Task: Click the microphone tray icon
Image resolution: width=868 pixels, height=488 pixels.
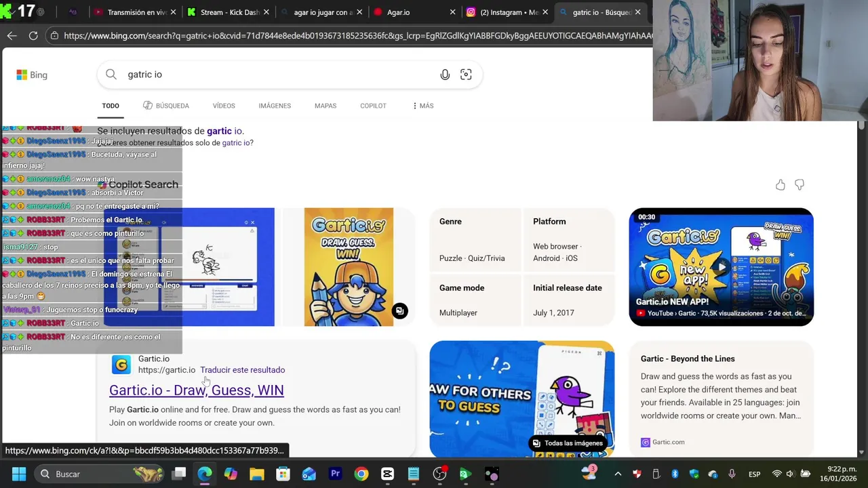Action: click(732, 474)
